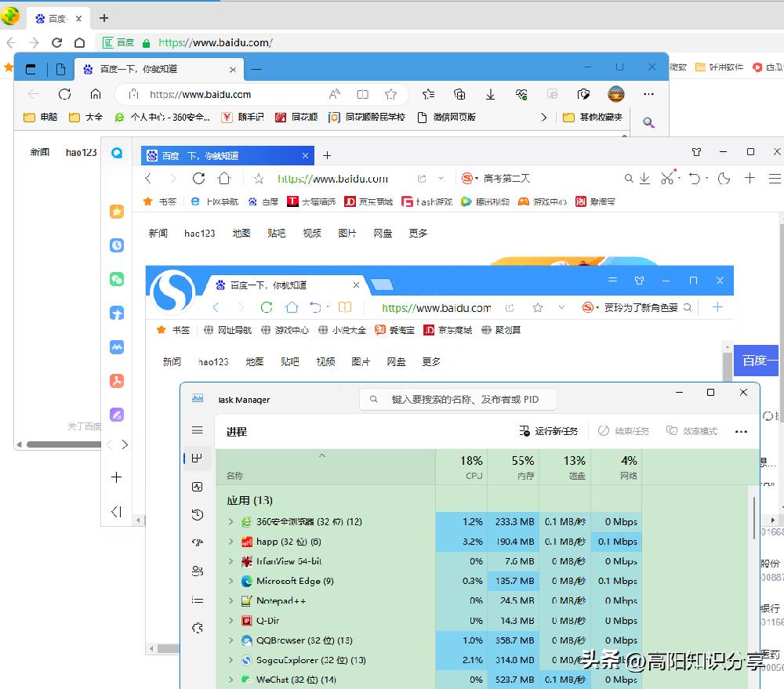This screenshot has width=784, height=689.
Task: Sort processes by CPU column
Action: (462, 467)
